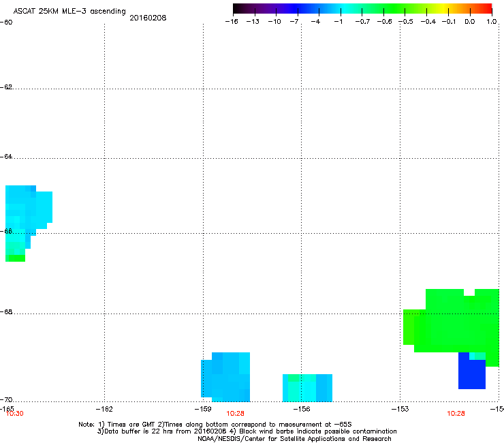Viewport: 504px width, 443px height.
Task: Click the -4 colorbar label
Action: click(x=315, y=22)
